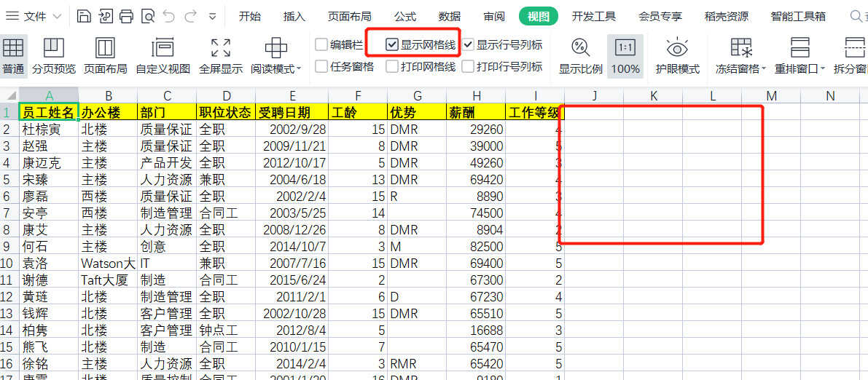This screenshot has height=380, width=868.
Task: Open the 显示比例 zoom dialog
Action: (580, 57)
